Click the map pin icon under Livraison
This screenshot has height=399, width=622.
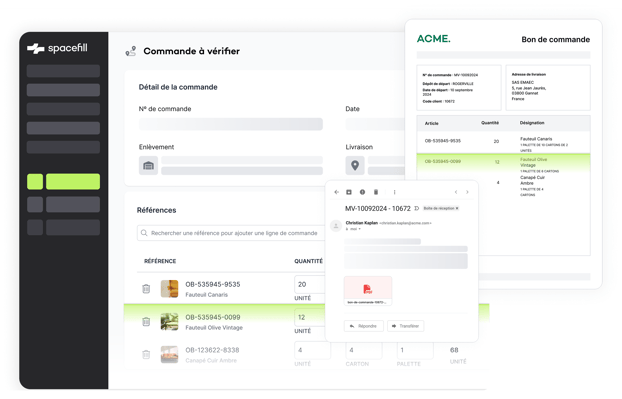point(355,165)
